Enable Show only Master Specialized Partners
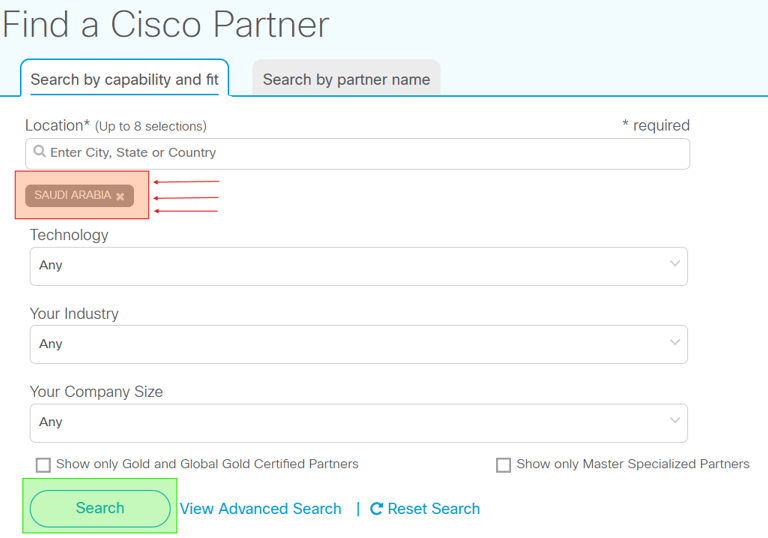 [504, 465]
